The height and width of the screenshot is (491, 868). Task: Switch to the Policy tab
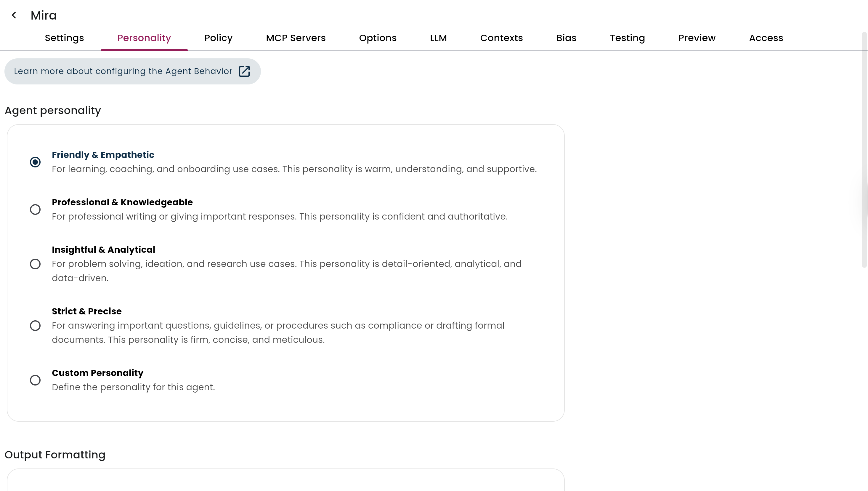(218, 38)
